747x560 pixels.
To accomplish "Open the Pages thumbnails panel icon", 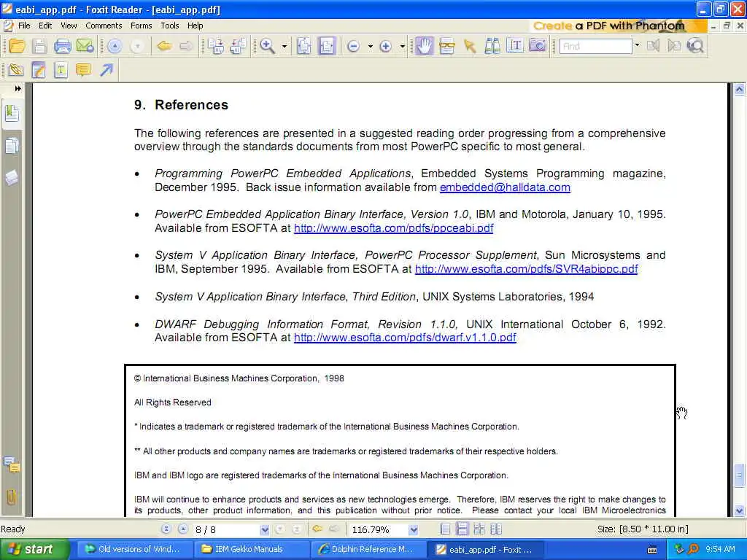I will tap(12, 146).
